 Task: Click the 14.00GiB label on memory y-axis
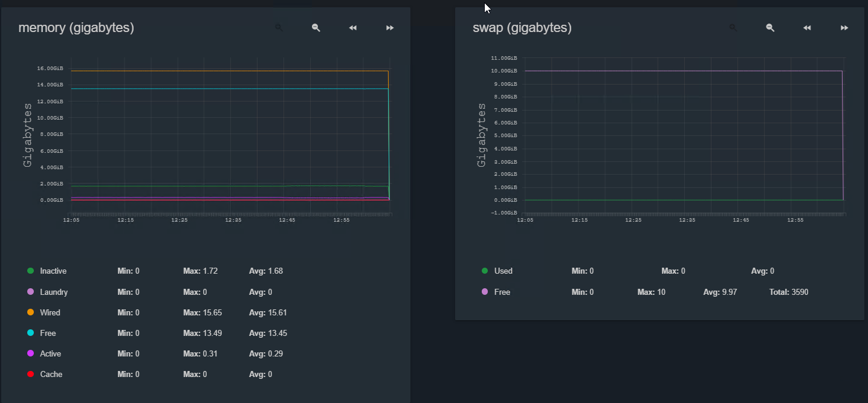(x=50, y=85)
